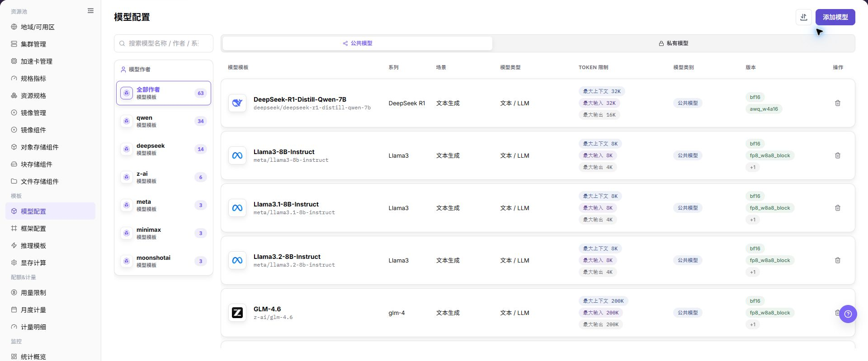Delete Llama3-8B-Instruct with trash icon
868x361 pixels.
(x=838, y=155)
